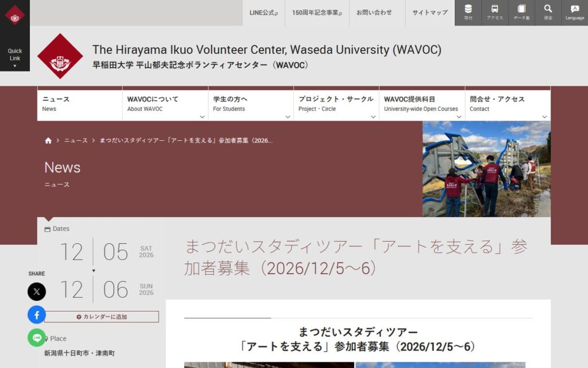The image size is (588, 368).
Task: Open the ニュース News menu item
Action: (79, 104)
